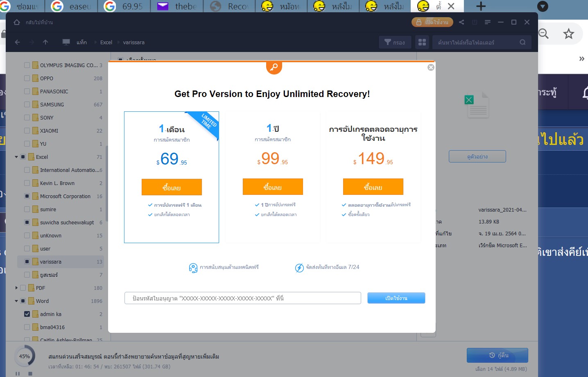588x377 pixels.
Task: Click the home icon in the top bar
Action: pyautogui.click(x=17, y=22)
